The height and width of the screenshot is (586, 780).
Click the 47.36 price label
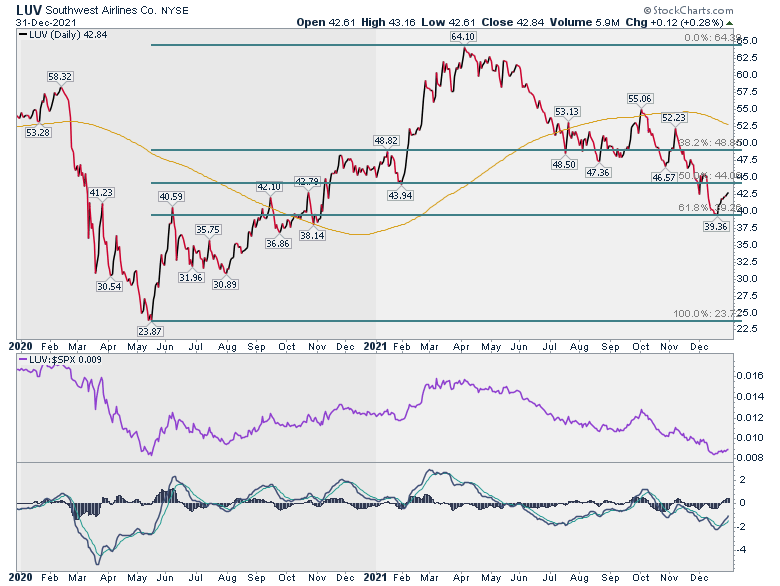point(598,173)
